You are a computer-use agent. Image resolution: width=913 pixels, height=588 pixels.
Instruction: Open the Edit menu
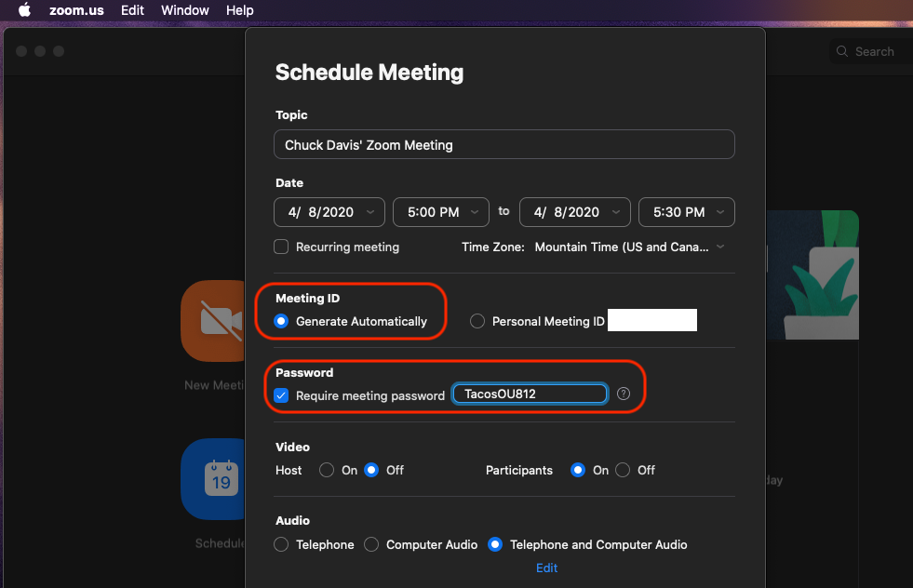point(132,10)
